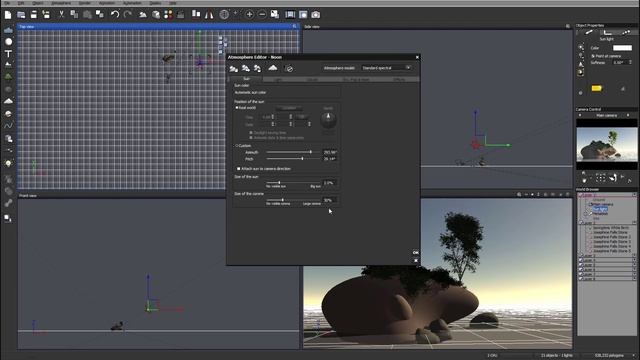Select the Text T tool in left toolbar
640x360 pixels.
coord(8,53)
